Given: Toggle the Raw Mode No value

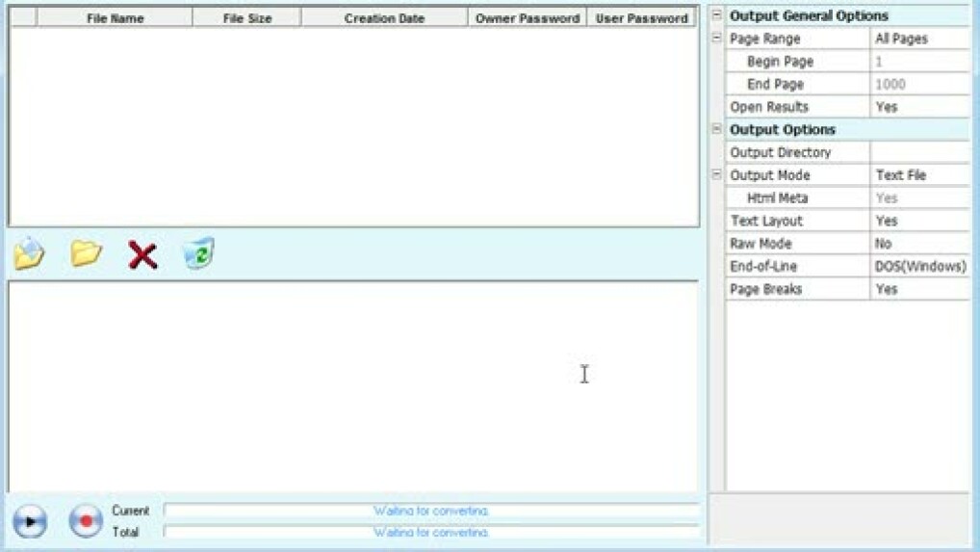Looking at the screenshot, I should (919, 244).
